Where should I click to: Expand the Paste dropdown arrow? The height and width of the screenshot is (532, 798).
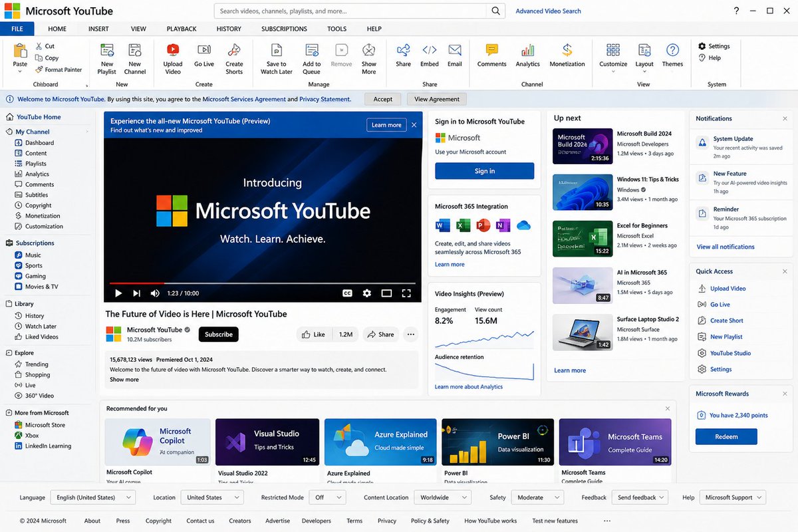21,71
